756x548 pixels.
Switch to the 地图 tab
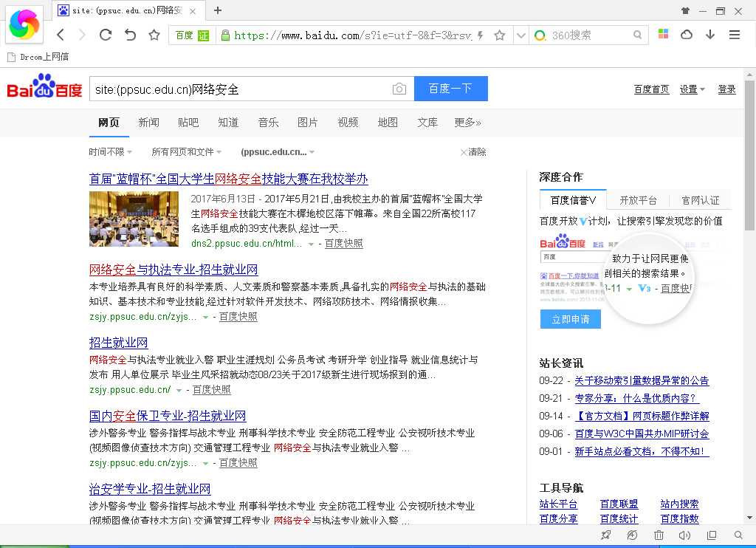point(388,123)
